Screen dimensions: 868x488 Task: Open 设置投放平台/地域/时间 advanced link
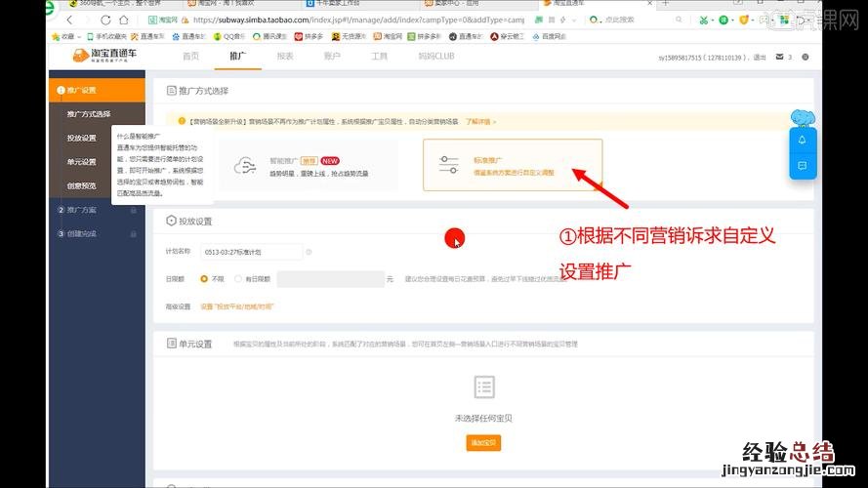[237, 306]
